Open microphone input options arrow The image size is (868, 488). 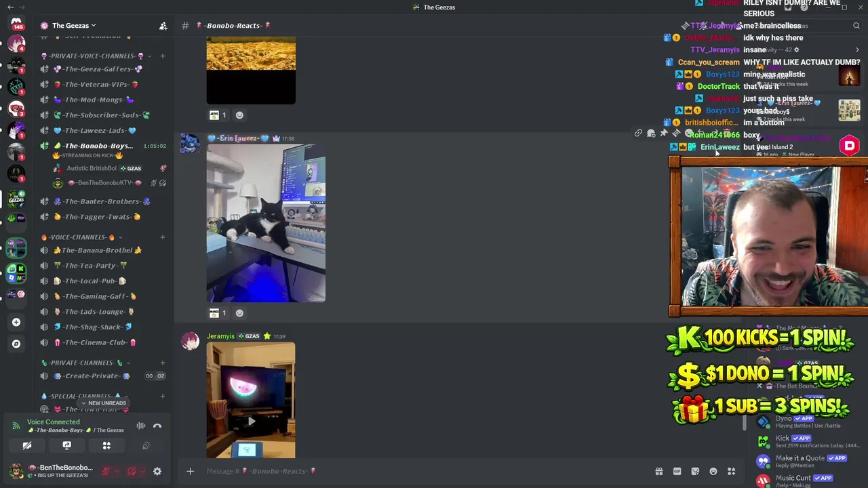point(117,471)
